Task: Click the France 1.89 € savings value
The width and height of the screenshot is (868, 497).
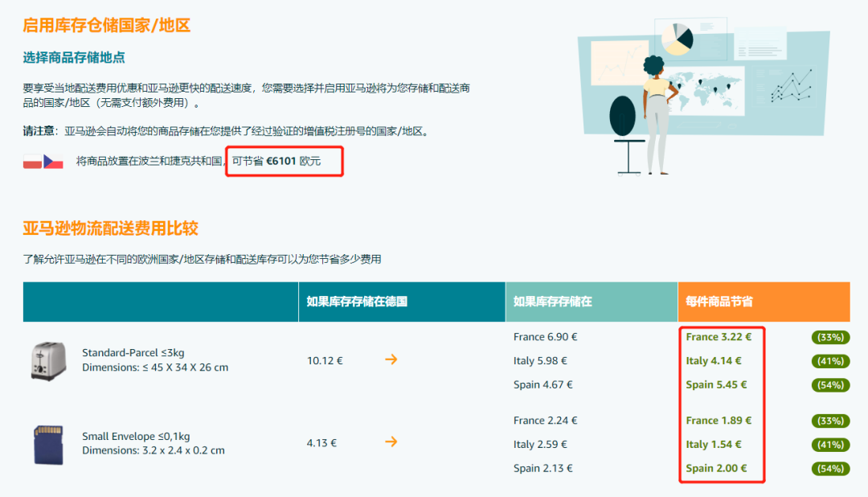Action: (719, 421)
